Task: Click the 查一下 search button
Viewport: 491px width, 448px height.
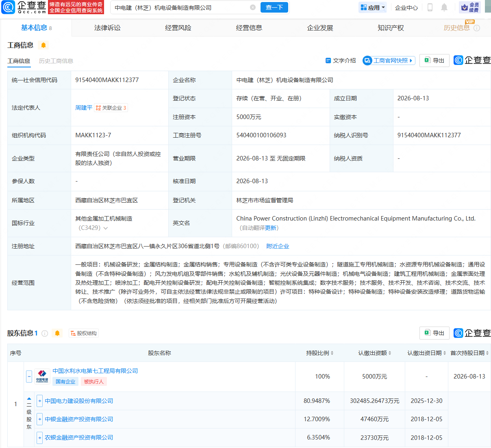Action: (274, 7)
